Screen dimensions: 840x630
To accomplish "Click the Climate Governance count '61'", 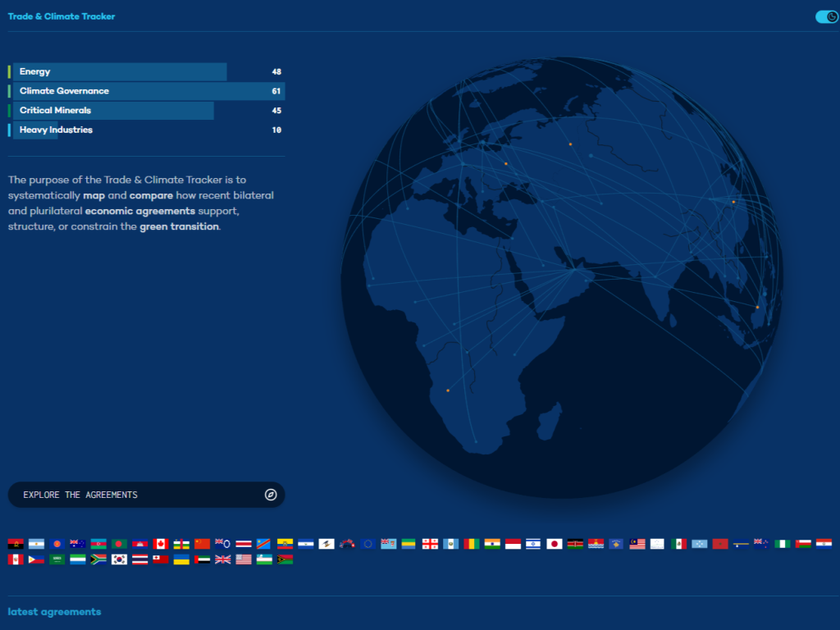I will coord(276,91).
